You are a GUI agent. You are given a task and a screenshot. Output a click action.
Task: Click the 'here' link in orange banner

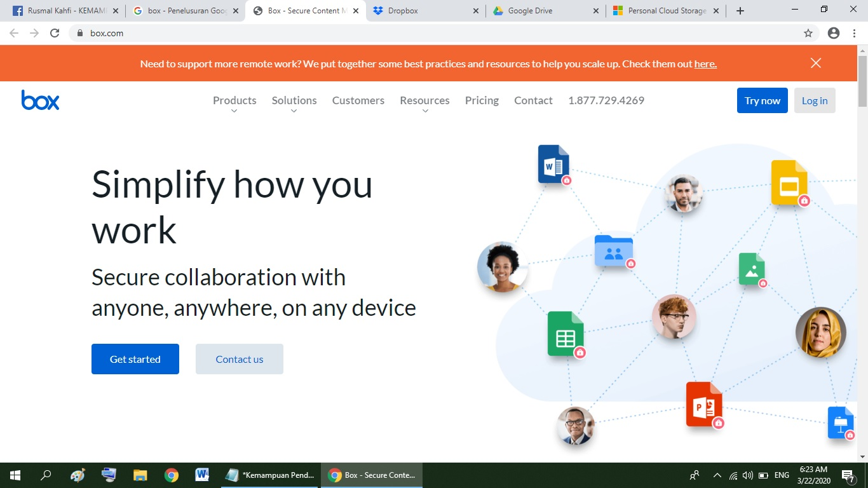pyautogui.click(x=705, y=64)
